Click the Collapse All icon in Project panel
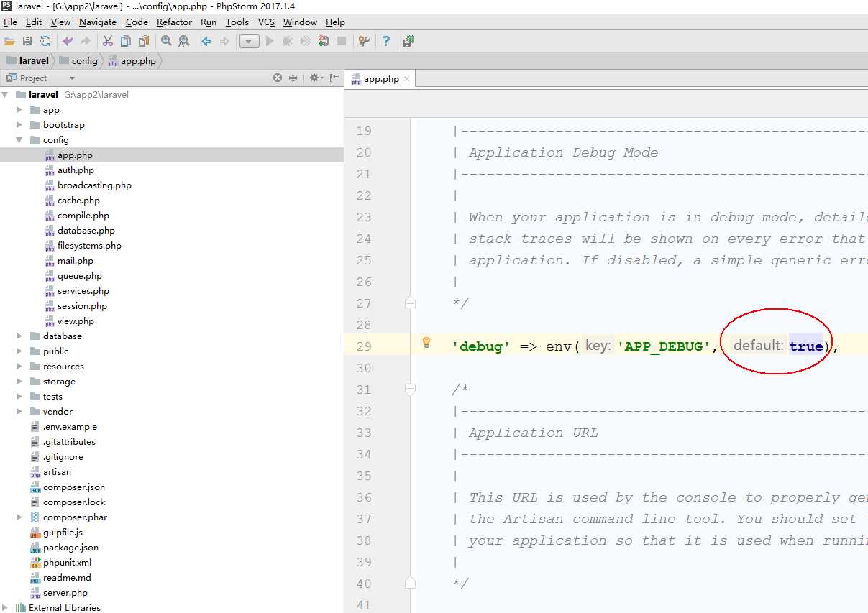Screen dimensions: 868x613 tap(293, 78)
